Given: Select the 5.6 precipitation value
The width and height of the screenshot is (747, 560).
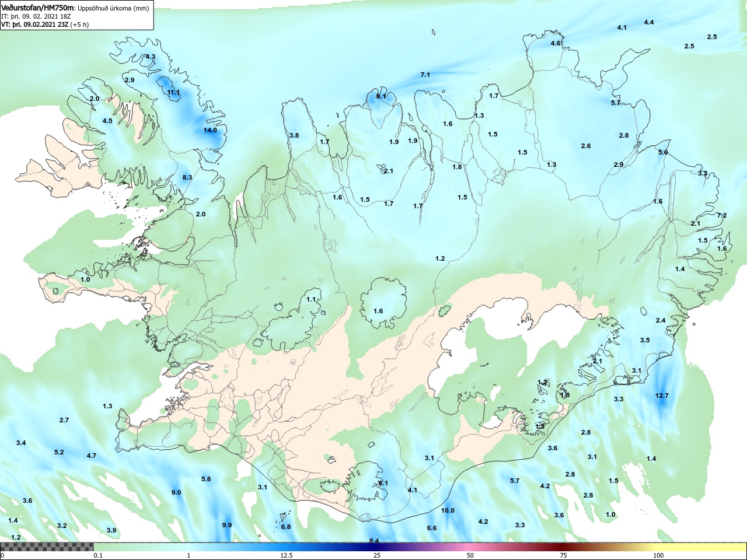Looking at the screenshot, I should pos(663,152).
